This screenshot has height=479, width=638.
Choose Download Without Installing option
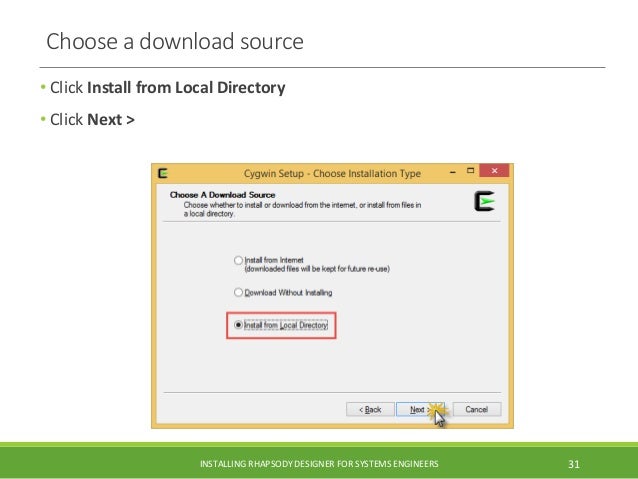[238, 292]
